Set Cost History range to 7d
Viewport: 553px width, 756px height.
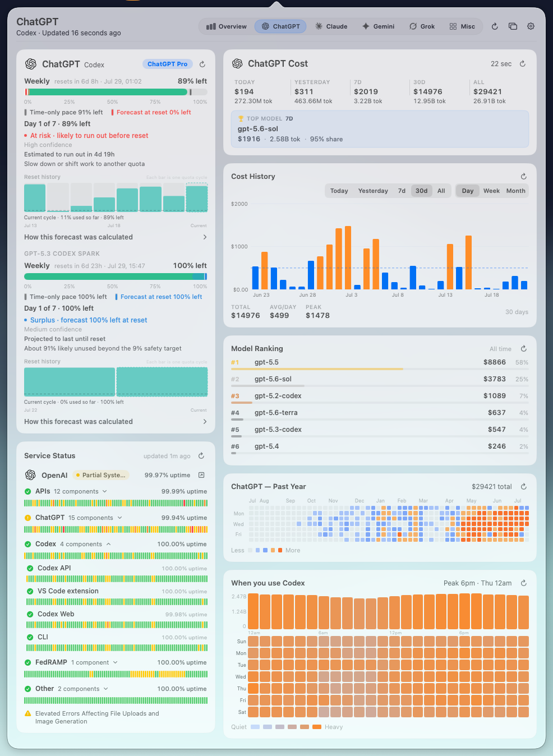pyautogui.click(x=402, y=191)
